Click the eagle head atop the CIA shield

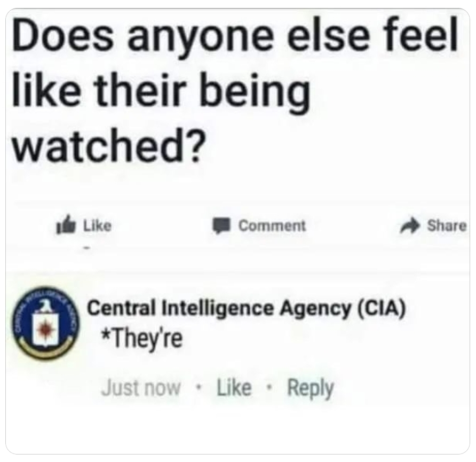(x=45, y=305)
